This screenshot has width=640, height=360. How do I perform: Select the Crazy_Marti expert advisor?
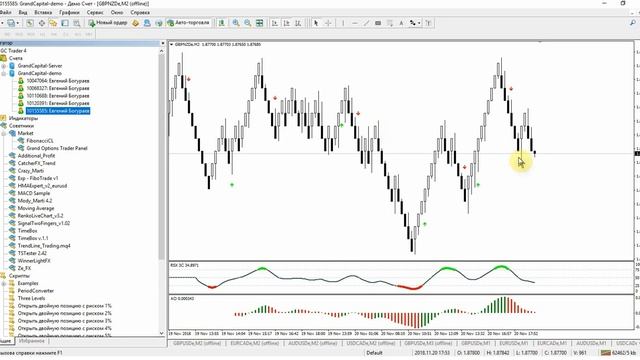coord(31,171)
